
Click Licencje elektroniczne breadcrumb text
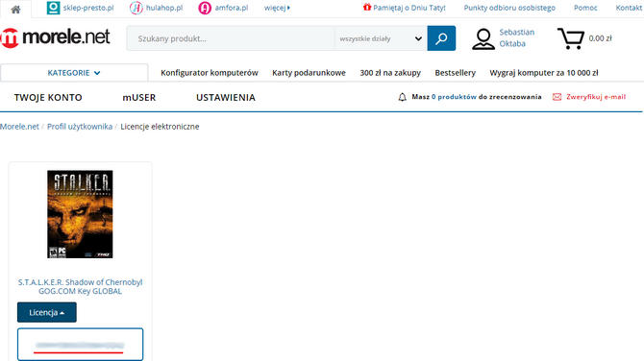[160, 127]
